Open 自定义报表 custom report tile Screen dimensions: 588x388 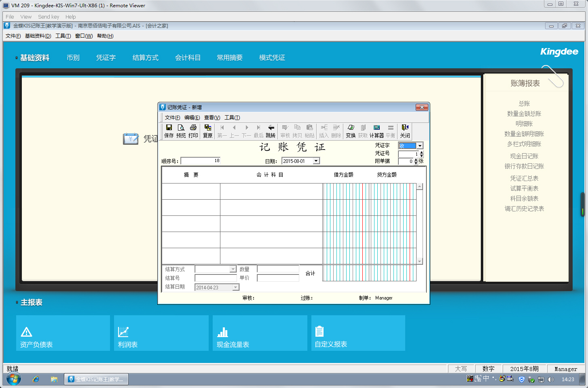coord(358,333)
